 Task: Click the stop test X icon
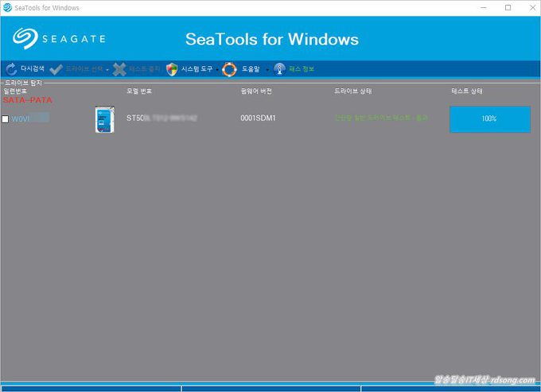click(119, 69)
